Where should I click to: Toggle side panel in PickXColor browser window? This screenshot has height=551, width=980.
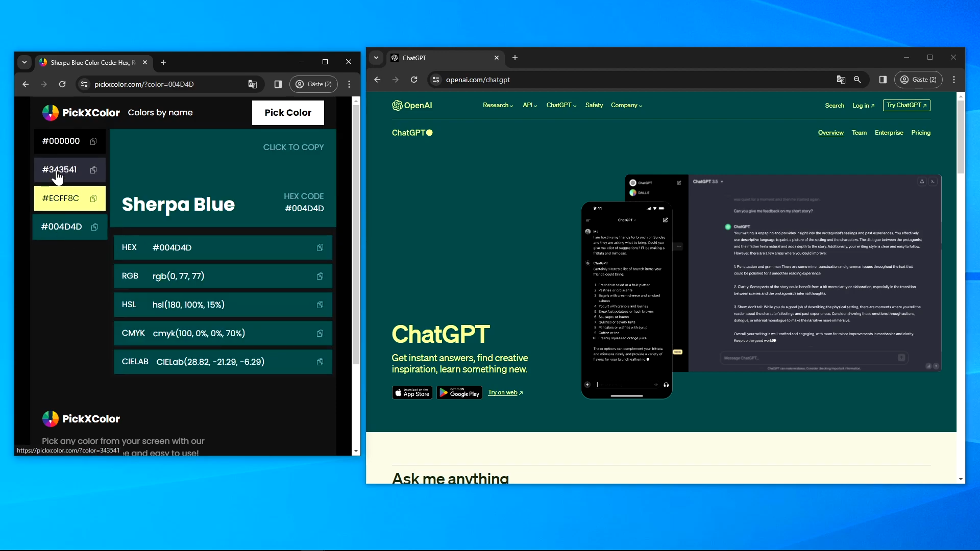coord(278,84)
